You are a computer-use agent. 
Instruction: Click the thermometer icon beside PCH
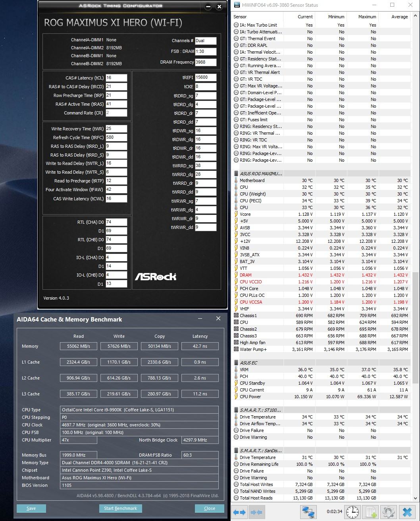click(x=236, y=376)
